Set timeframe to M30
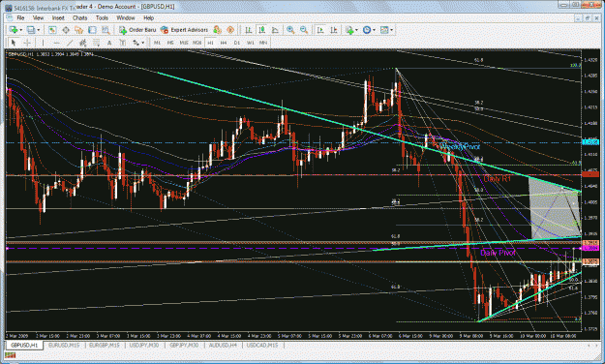 197,43
